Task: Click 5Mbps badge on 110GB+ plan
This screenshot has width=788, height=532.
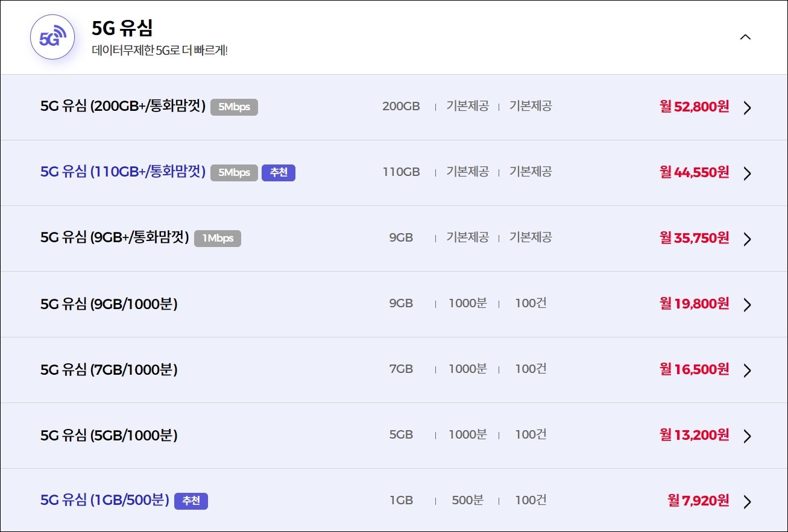Action: point(234,173)
